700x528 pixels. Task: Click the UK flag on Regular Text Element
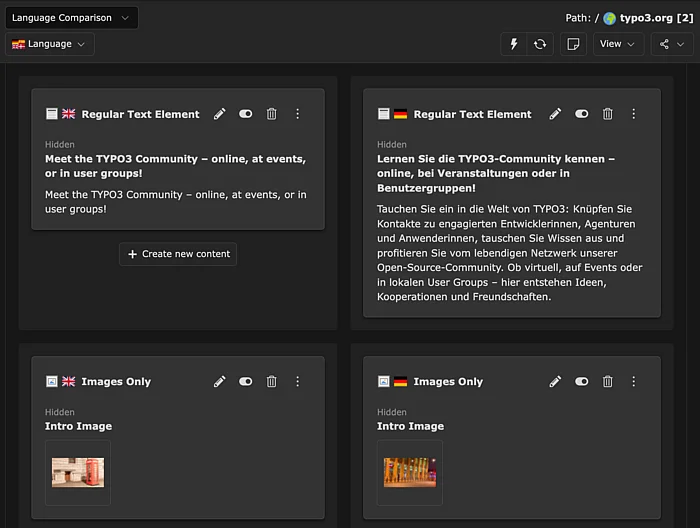pyautogui.click(x=68, y=114)
